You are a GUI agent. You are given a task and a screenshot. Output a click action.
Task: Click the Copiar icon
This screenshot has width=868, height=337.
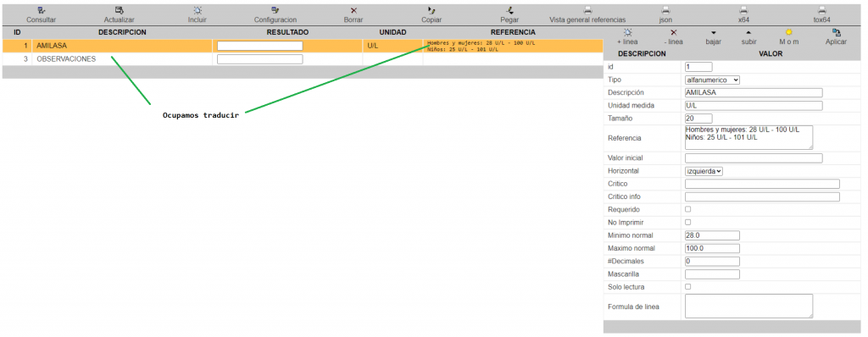[x=431, y=10]
